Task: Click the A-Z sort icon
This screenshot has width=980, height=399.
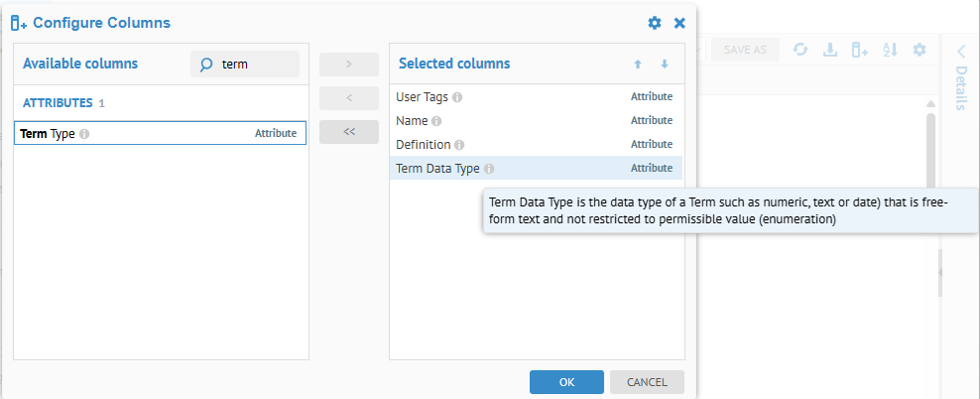Action: point(890,50)
